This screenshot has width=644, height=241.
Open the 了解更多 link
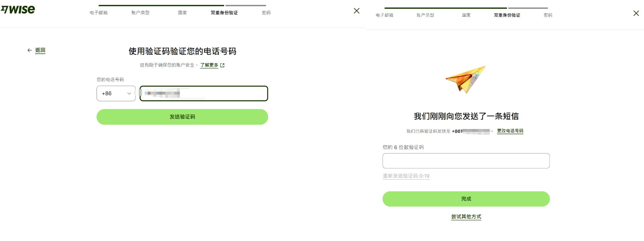point(209,65)
